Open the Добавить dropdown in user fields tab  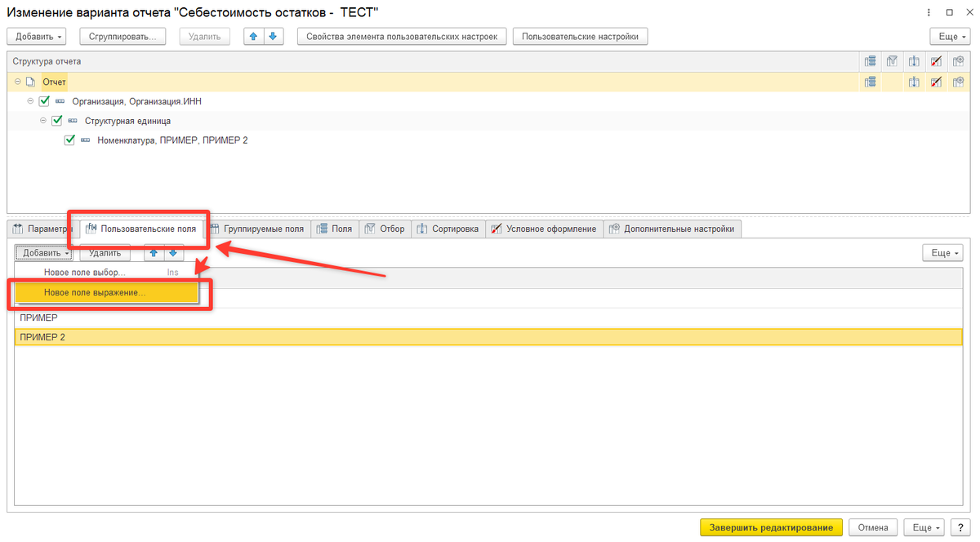(x=43, y=253)
